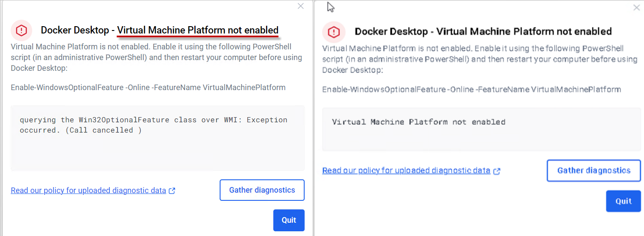Screen dimensions: 644x236
Task: Click the external-link icon beside the right dialog's policy link
Action: (497, 171)
